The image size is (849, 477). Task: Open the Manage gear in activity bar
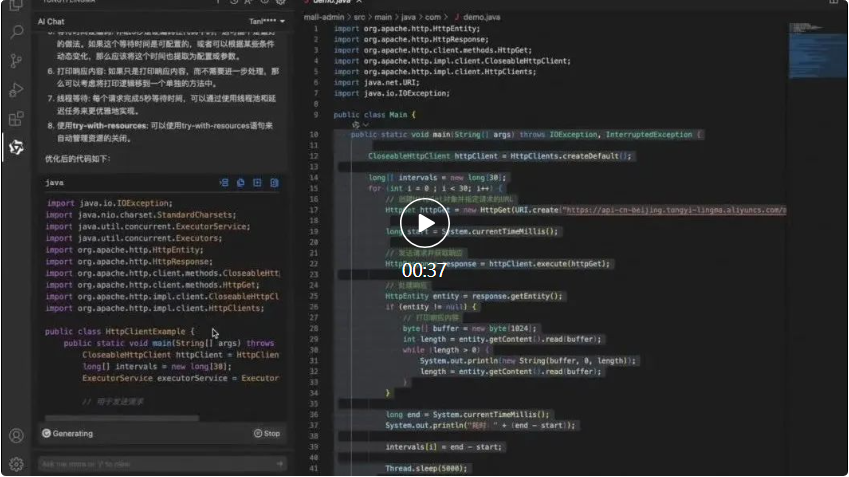(x=16, y=464)
